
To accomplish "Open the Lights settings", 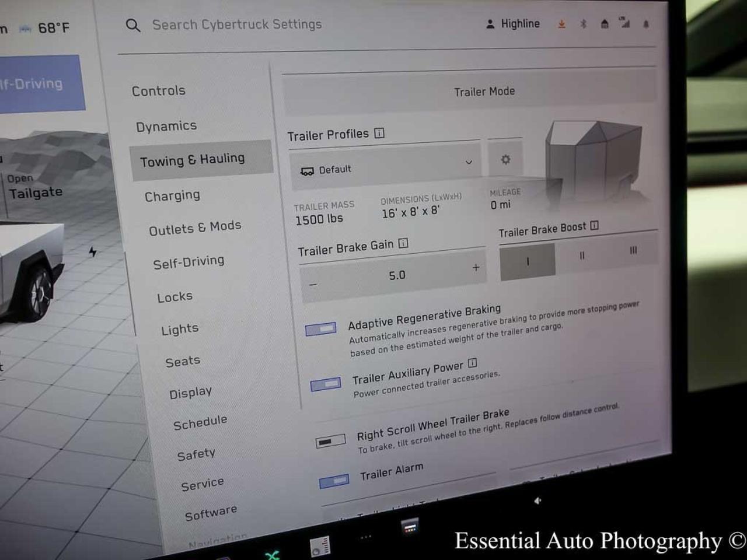I will tap(180, 330).
